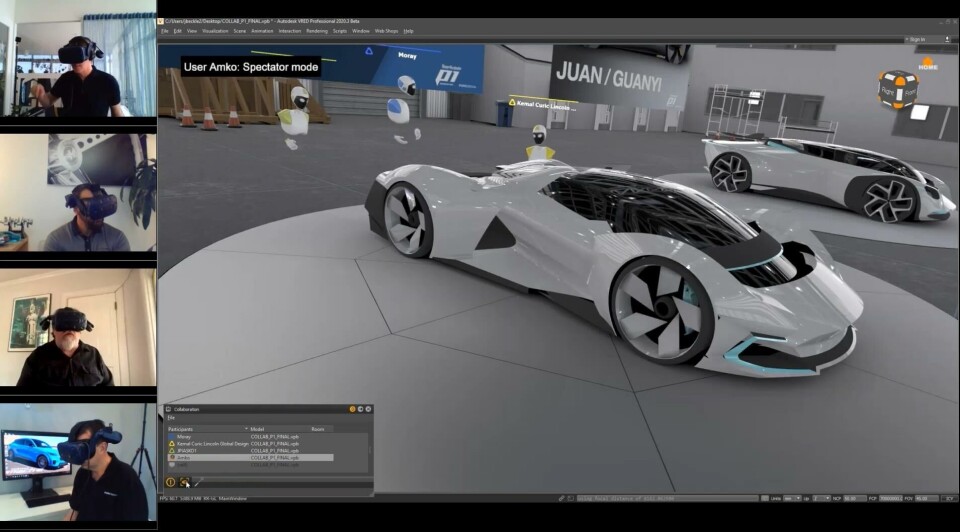Open the Visualization menu
This screenshot has height=532, width=960.
coord(215,31)
